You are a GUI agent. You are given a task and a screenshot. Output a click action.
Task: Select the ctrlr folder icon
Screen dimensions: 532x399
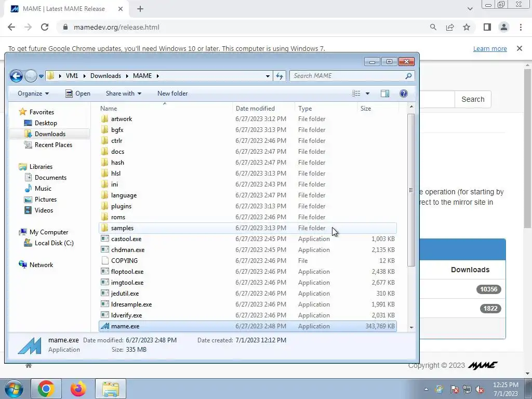(x=105, y=141)
